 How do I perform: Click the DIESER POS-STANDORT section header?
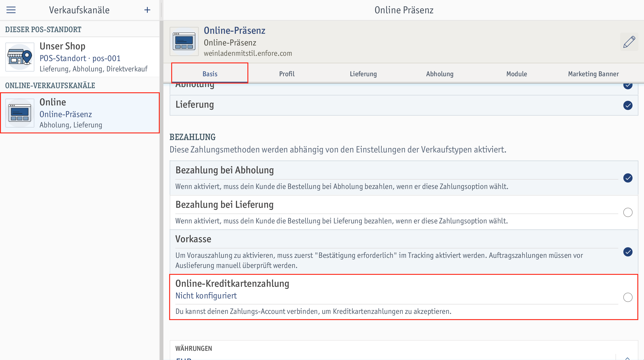43,29
